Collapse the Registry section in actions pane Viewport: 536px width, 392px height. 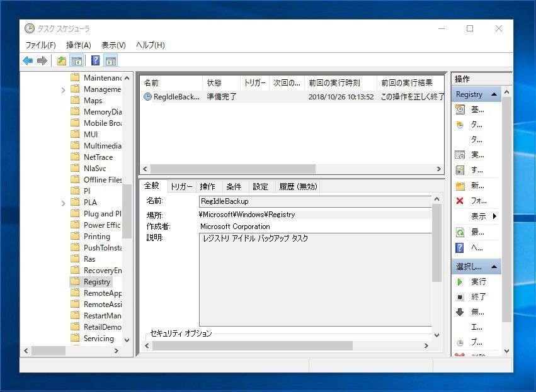(x=494, y=94)
